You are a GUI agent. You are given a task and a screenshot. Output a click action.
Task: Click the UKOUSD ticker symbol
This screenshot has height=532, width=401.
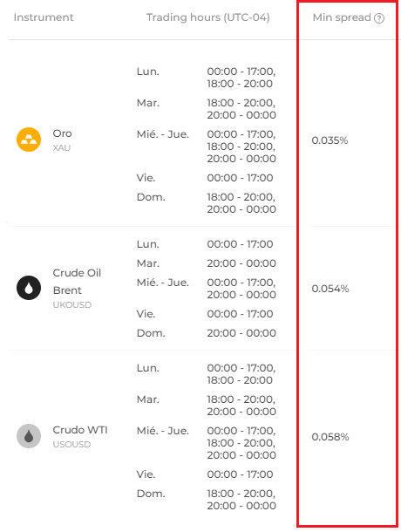click(72, 304)
